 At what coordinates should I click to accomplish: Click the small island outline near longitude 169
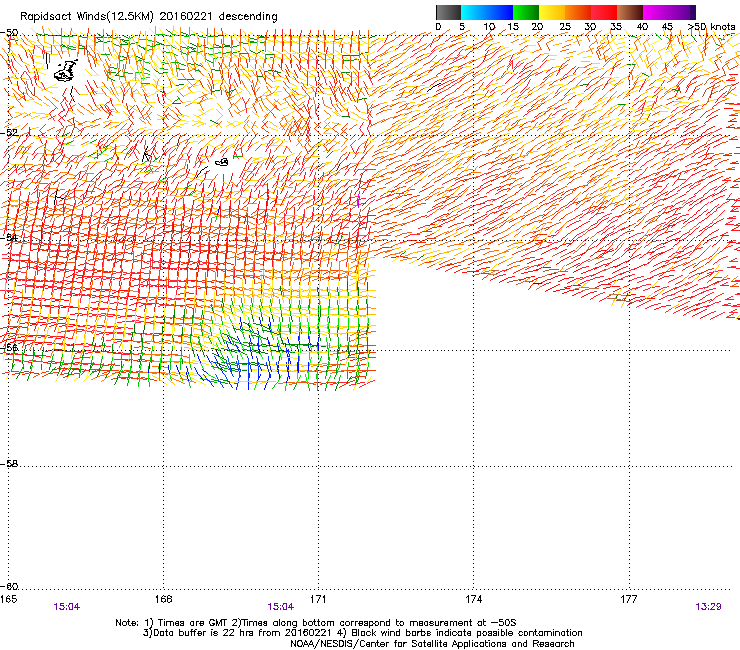point(222,162)
